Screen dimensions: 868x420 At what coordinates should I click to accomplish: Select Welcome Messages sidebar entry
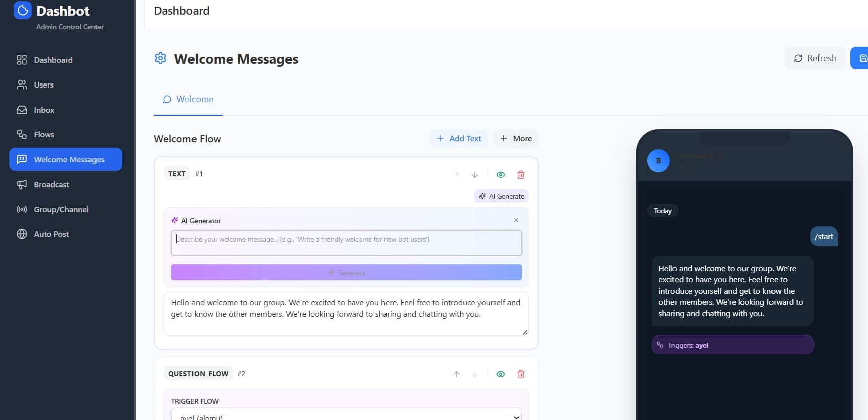point(65,159)
